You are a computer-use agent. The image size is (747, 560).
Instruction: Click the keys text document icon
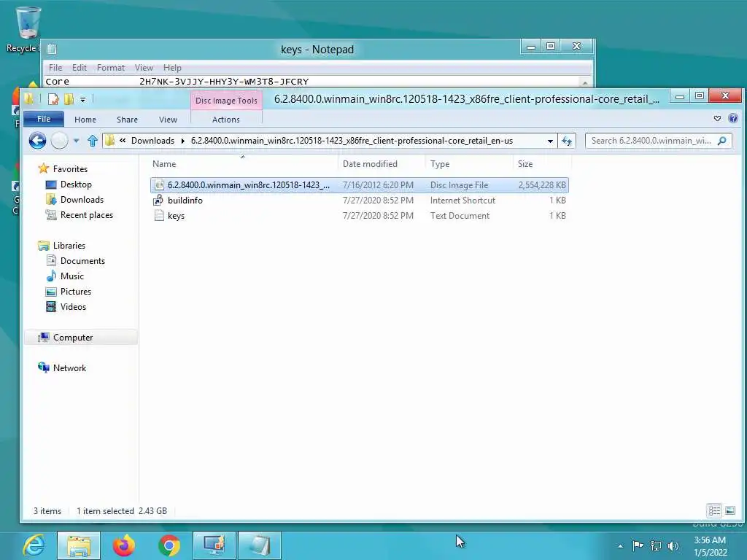pos(158,216)
